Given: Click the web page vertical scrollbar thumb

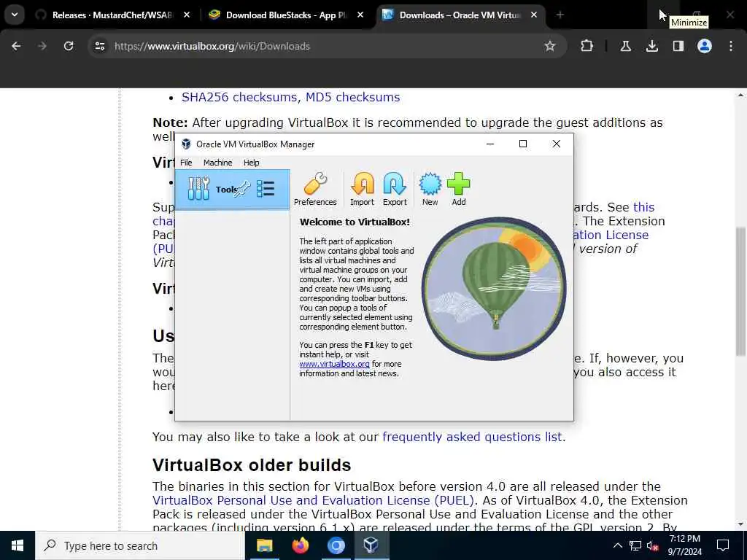Looking at the screenshot, I should 740,292.
